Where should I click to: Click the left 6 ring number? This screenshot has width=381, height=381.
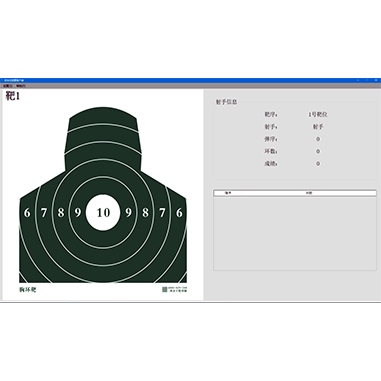click(27, 212)
